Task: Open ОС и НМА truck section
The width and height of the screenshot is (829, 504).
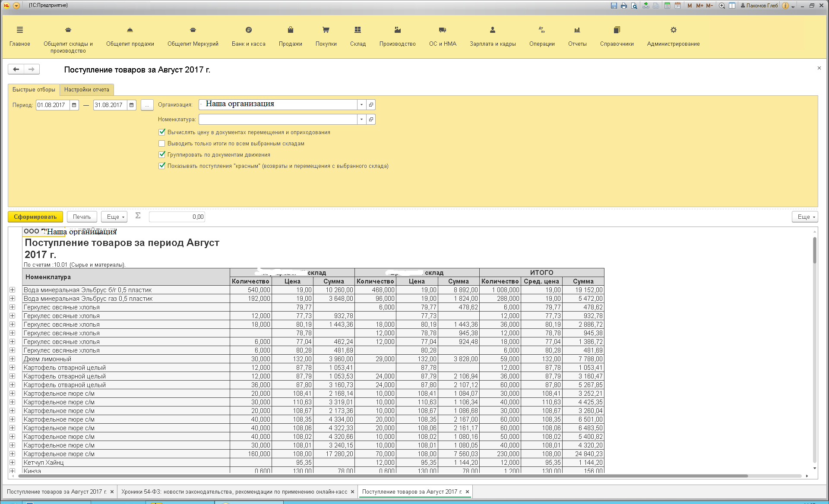Action: [443, 36]
